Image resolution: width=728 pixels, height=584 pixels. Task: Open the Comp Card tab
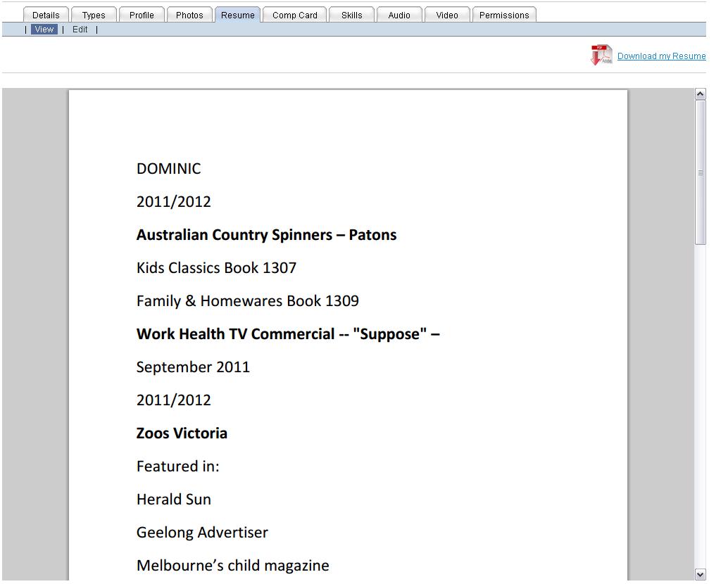coord(295,15)
